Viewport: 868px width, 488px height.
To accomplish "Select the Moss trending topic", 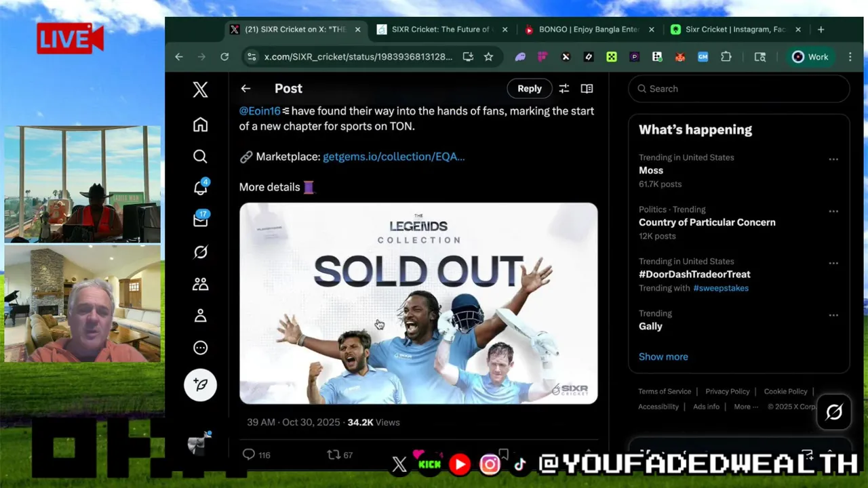I will pos(651,170).
